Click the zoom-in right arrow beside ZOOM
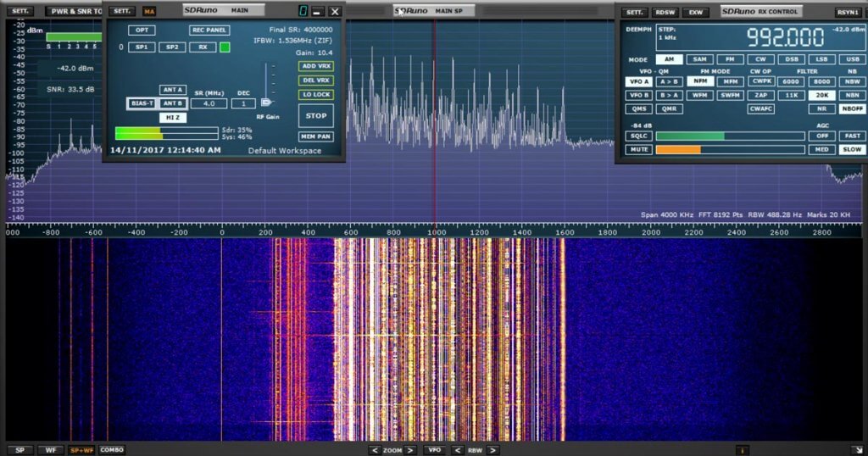 (410, 450)
